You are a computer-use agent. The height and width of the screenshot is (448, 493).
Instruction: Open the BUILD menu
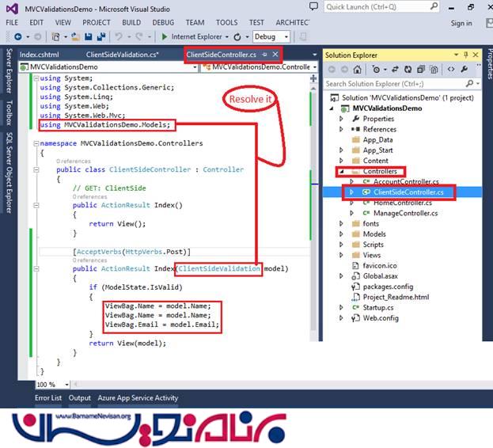coord(131,23)
